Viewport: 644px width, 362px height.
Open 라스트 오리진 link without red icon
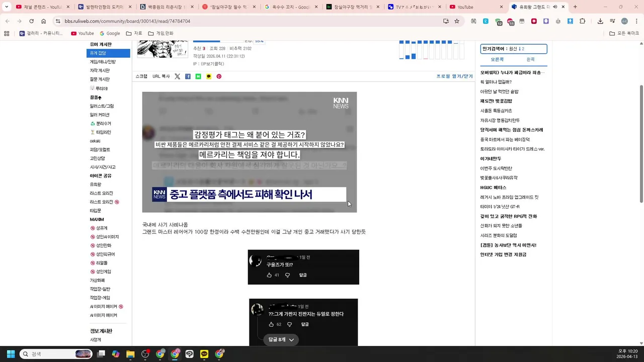[x=101, y=193]
